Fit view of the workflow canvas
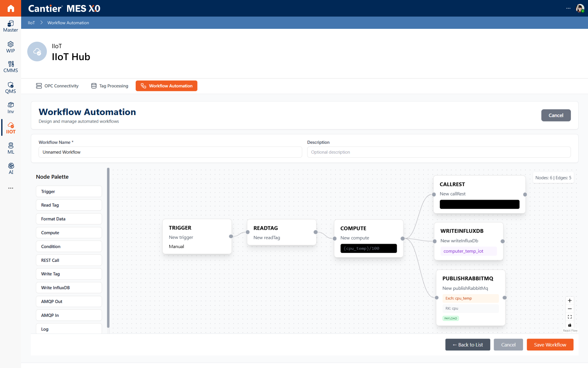588x368 pixels. (x=570, y=317)
